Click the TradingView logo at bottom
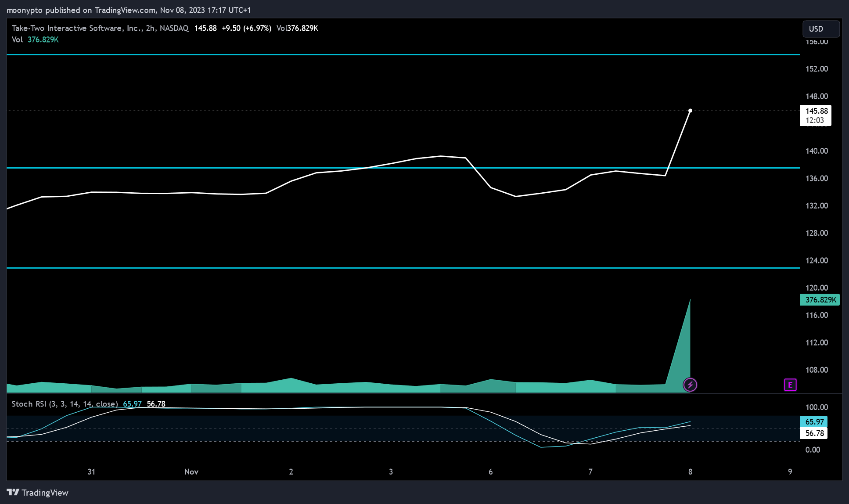This screenshot has width=849, height=504. tap(38, 493)
